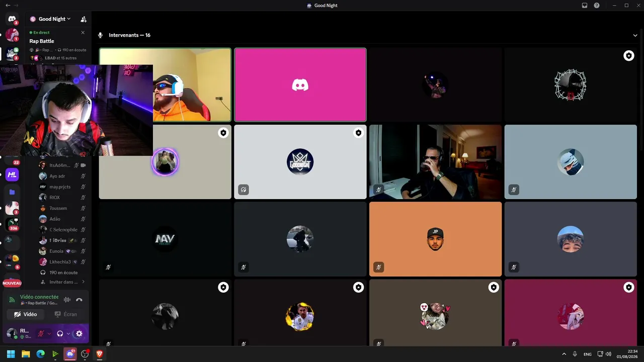Click muted mic icon on JP tile
The image size is (644, 362).
(378, 267)
